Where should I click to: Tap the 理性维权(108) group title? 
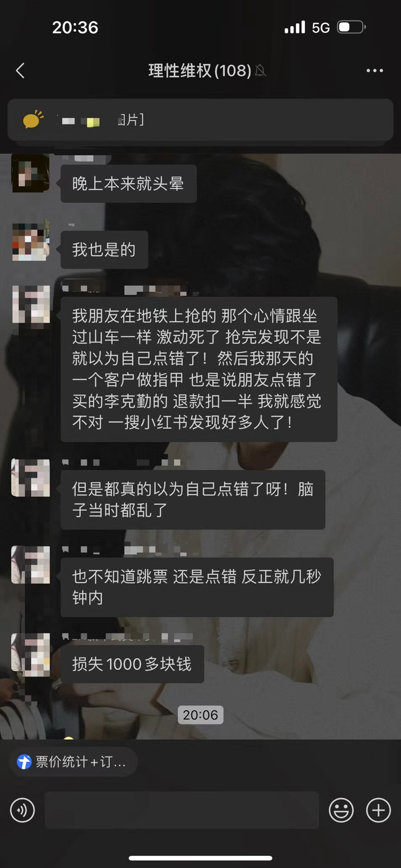pyautogui.click(x=200, y=71)
